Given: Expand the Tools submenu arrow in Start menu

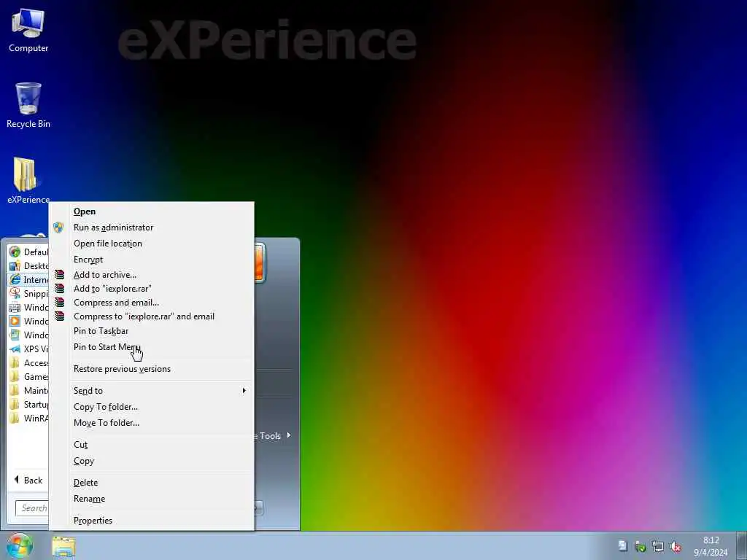Looking at the screenshot, I should pyautogui.click(x=289, y=435).
